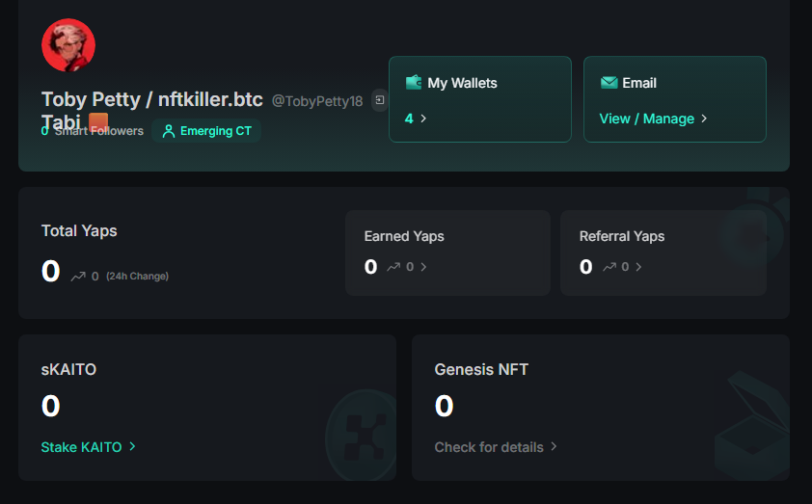Click the chevron after View / Manage

(704, 119)
